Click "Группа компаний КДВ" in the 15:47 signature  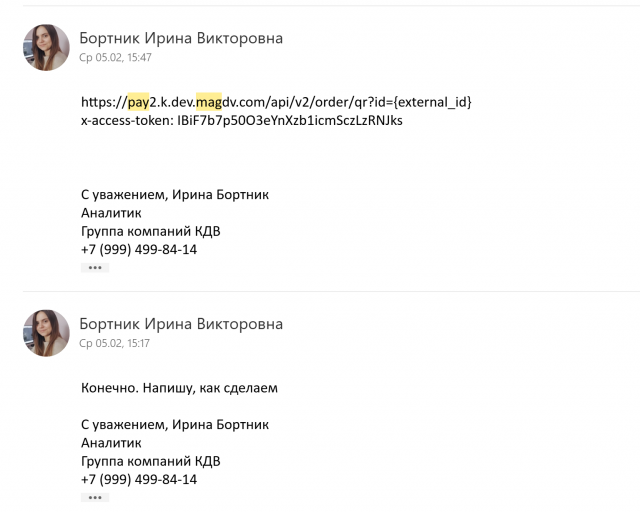point(150,231)
